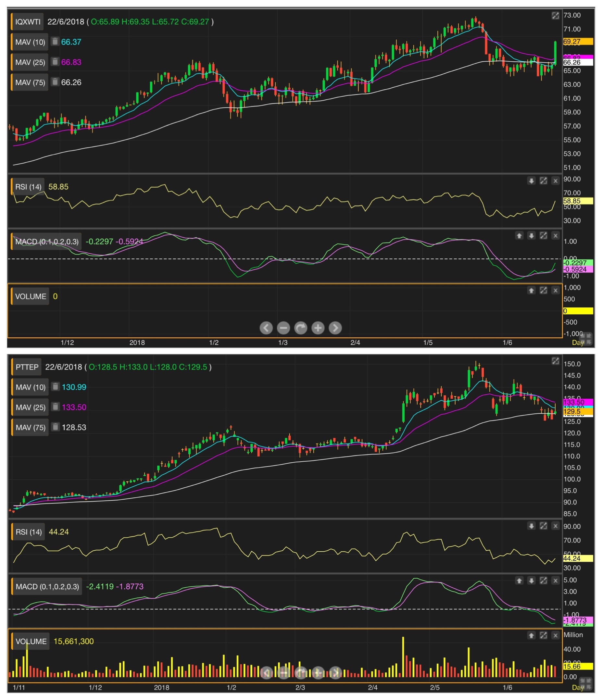Open RSI (14) settings on PTTEP chart

tap(28, 532)
